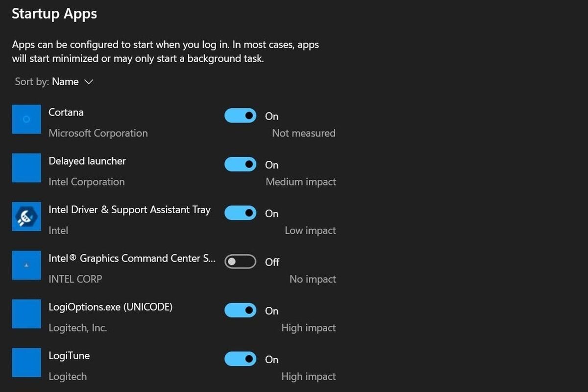Switch off LogiOptions.exe startup toggle
This screenshot has width=588, height=392.
point(240,310)
